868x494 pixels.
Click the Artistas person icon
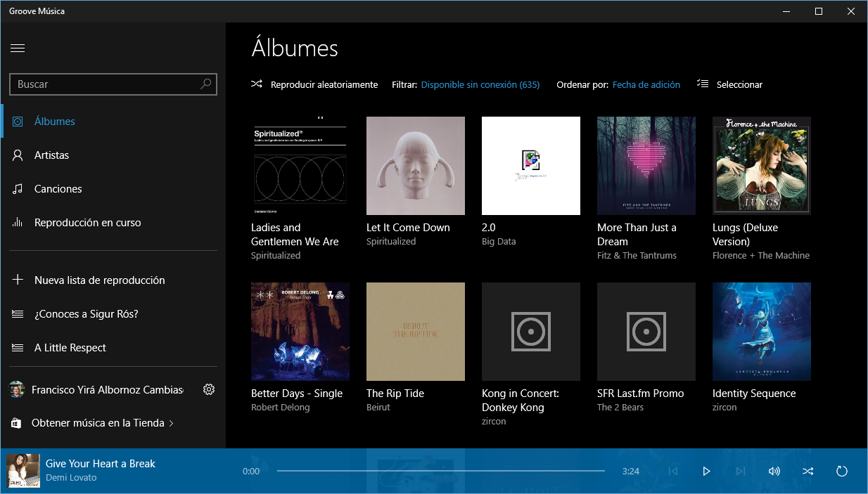tap(18, 155)
